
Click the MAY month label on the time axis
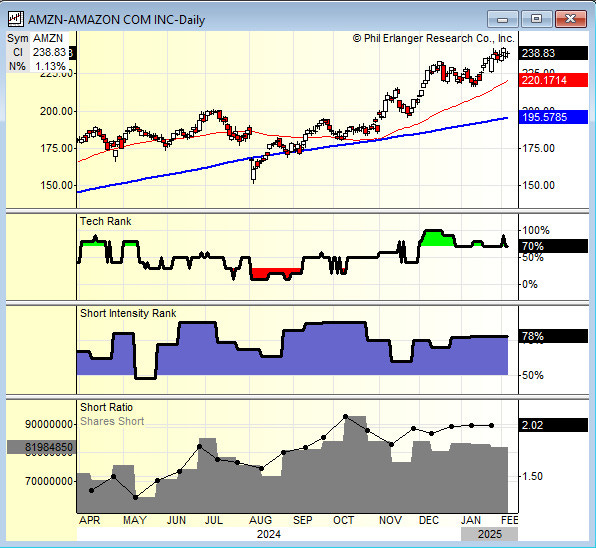tap(135, 520)
